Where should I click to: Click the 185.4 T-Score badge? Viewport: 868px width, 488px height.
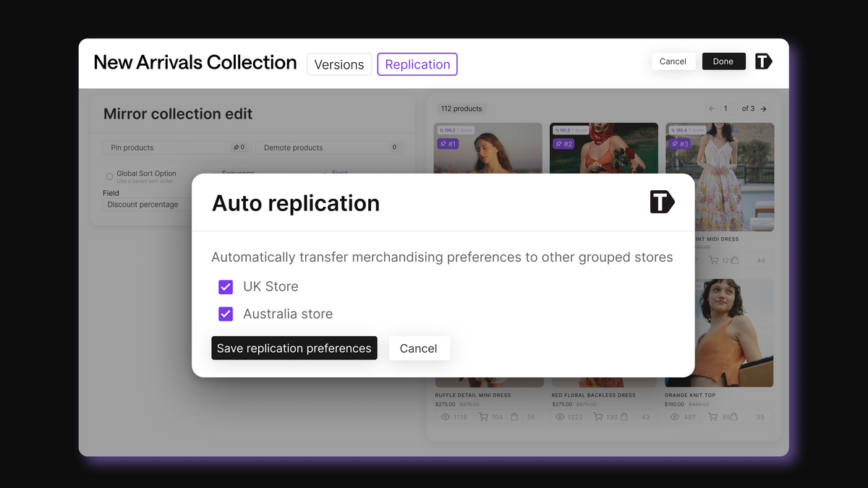(x=688, y=130)
